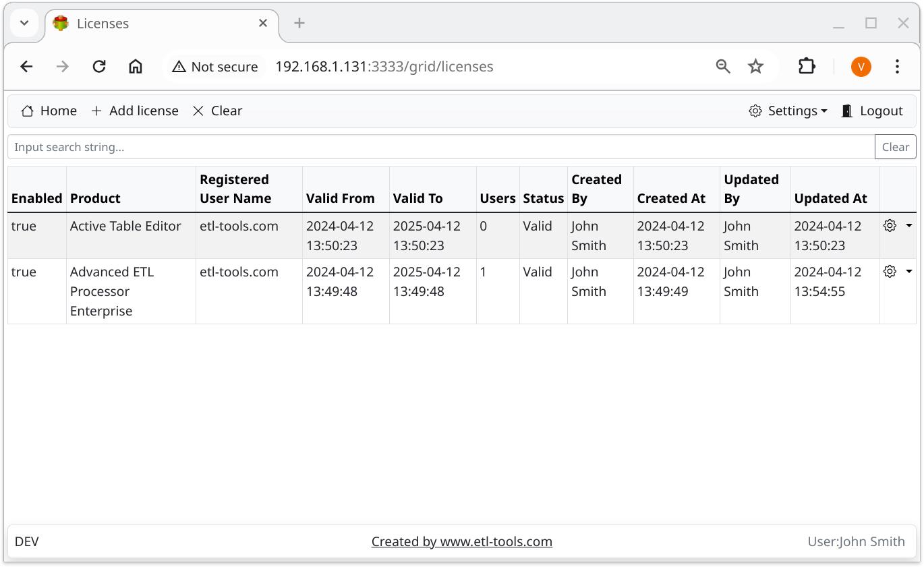Click the zoom magnifier icon in address bar
Viewport: 924px width, 567px height.
(723, 66)
